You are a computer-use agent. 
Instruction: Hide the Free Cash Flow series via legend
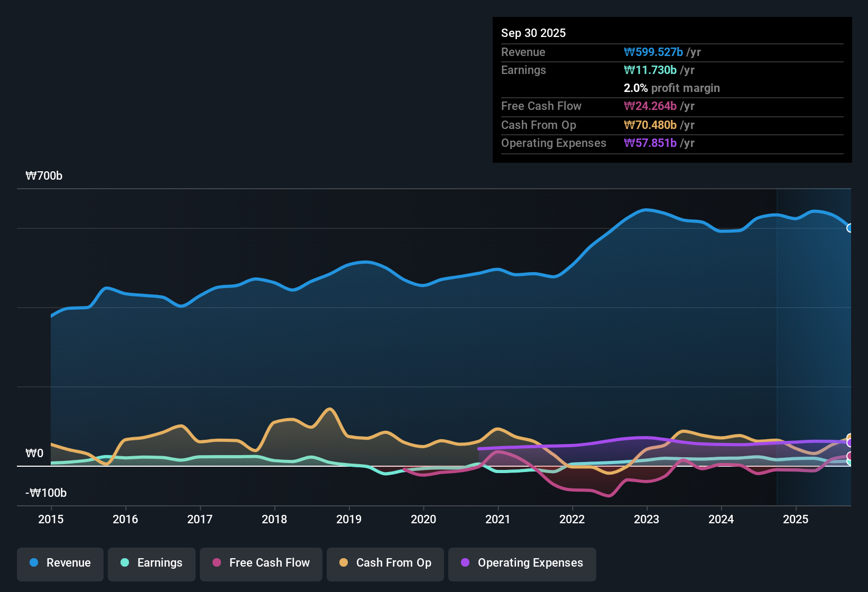pos(261,563)
